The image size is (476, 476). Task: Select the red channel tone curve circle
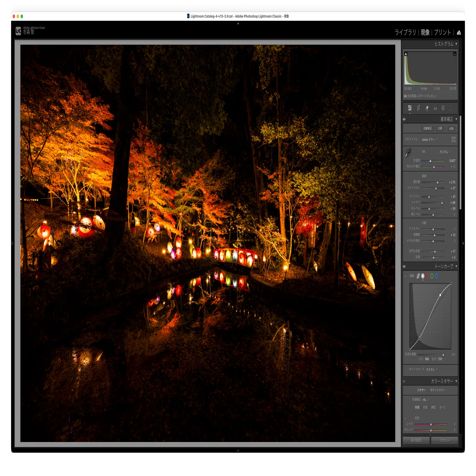click(427, 276)
